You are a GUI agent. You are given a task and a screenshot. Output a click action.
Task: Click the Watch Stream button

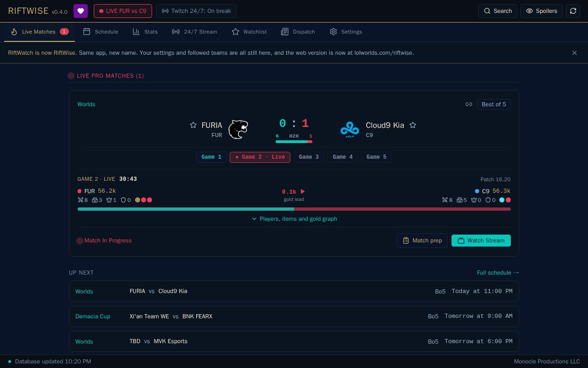481,241
